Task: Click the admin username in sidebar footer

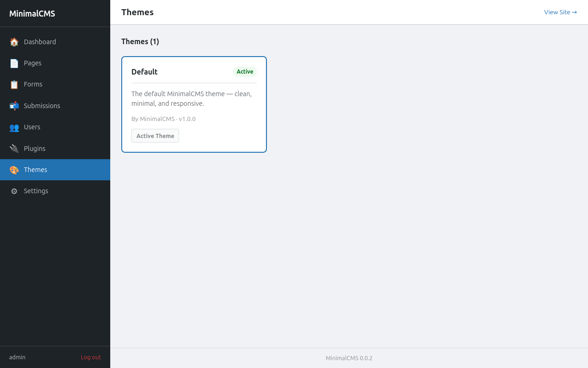Action: (17, 357)
